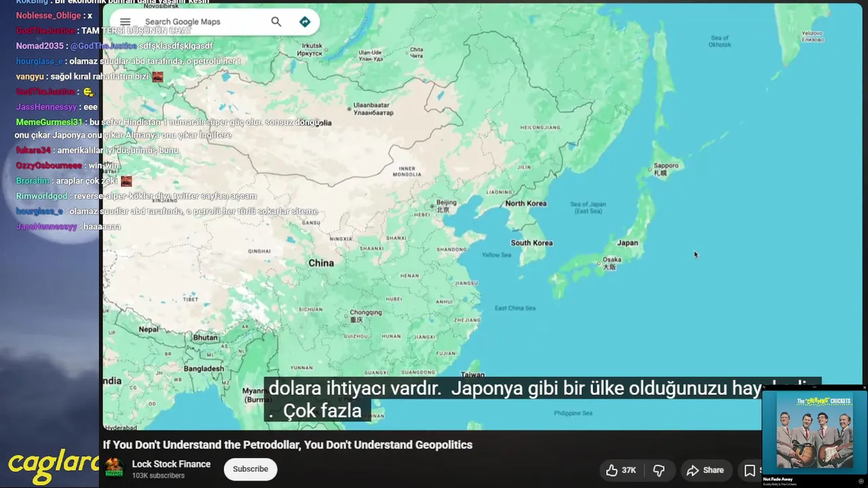The height and width of the screenshot is (488, 868).
Task: Click the Turkish subtitle caption text
Action: point(542,399)
